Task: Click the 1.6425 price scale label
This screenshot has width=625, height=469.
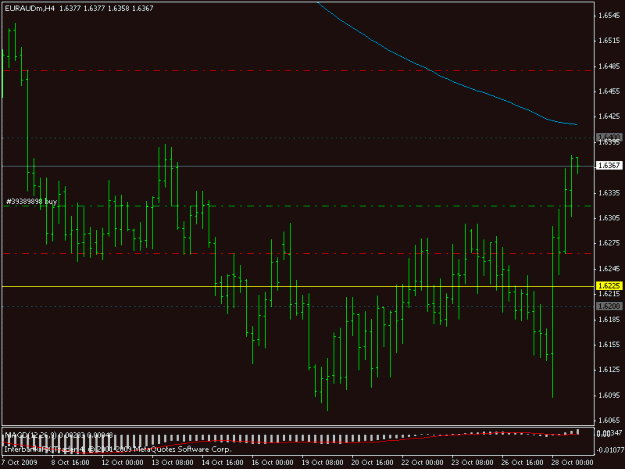Action: click(609, 116)
